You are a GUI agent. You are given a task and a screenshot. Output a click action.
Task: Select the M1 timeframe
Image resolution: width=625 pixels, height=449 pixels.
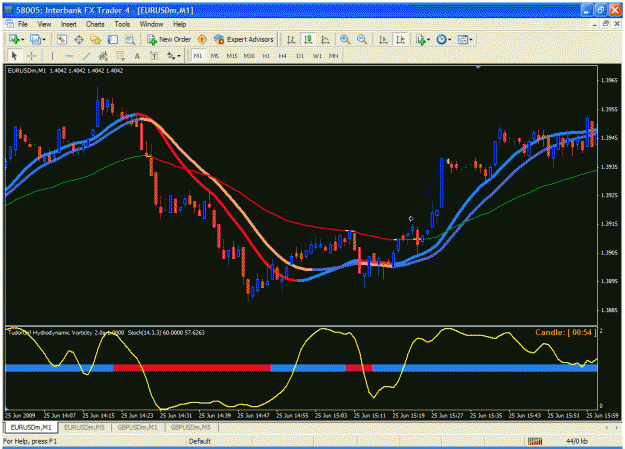click(x=198, y=56)
